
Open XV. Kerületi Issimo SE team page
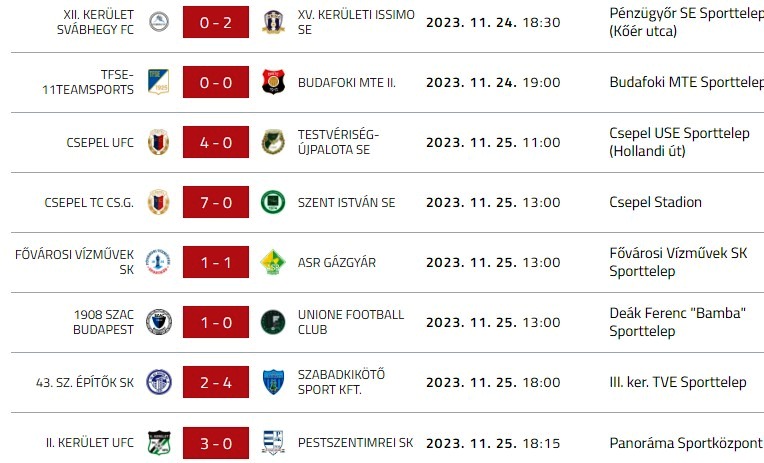(354, 22)
